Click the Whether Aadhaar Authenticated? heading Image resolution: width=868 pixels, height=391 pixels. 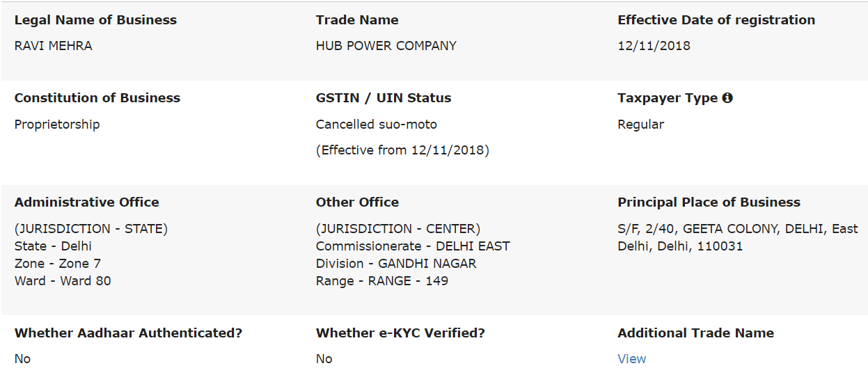point(128,333)
